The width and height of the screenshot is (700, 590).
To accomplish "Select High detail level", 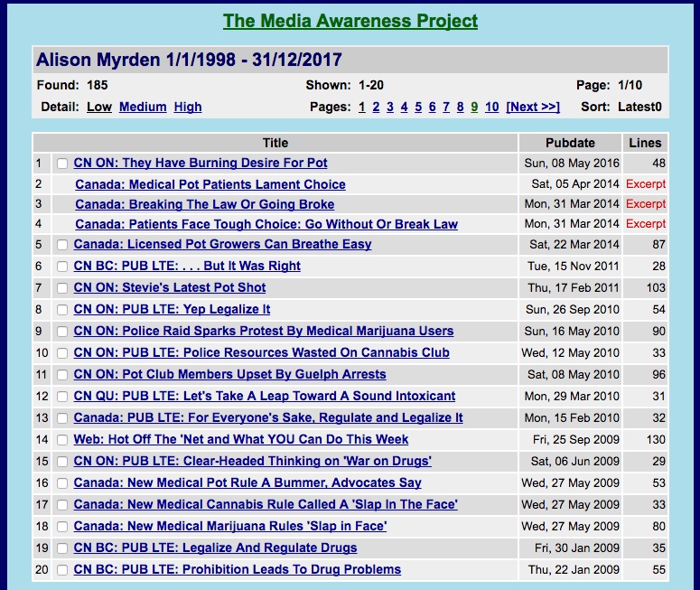I will 188,107.
